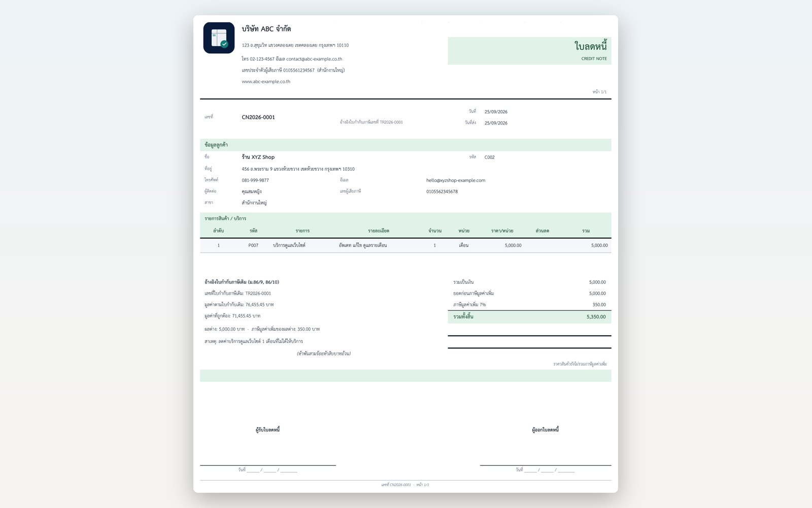This screenshot has width=812, height=508.
Task: Click the รายละเอียด column header
Action: [x=379, y=231]
